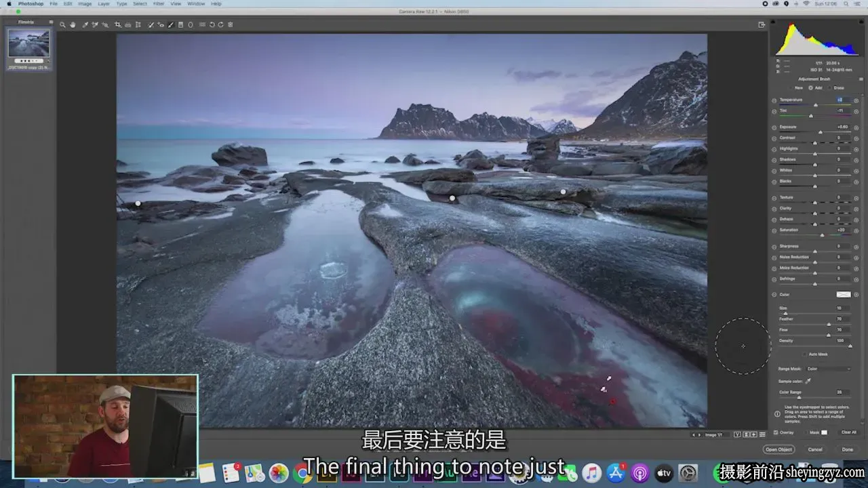Choose the Transform tool

pyautogui.click(x=138, y=25)
